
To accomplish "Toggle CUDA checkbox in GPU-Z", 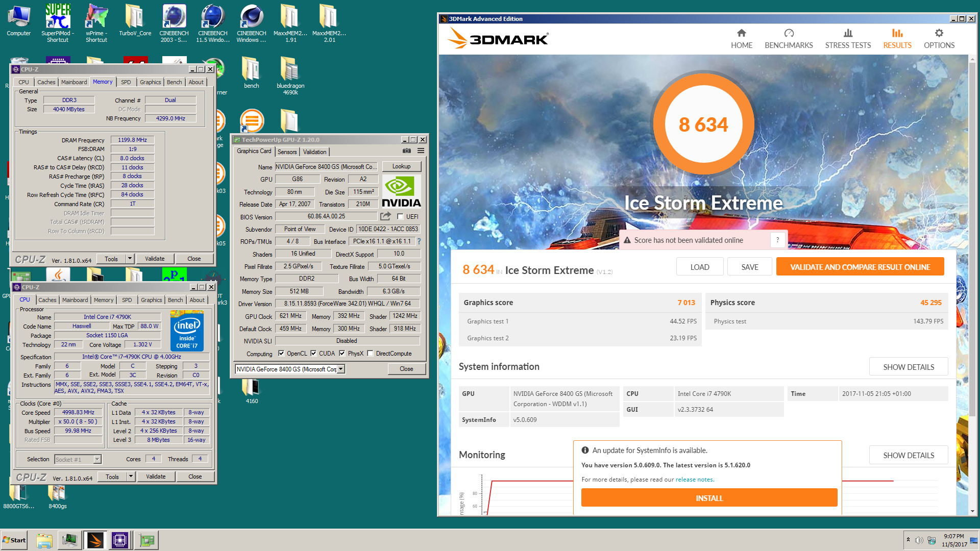I will pyautogui.click(x=313, y=353).
